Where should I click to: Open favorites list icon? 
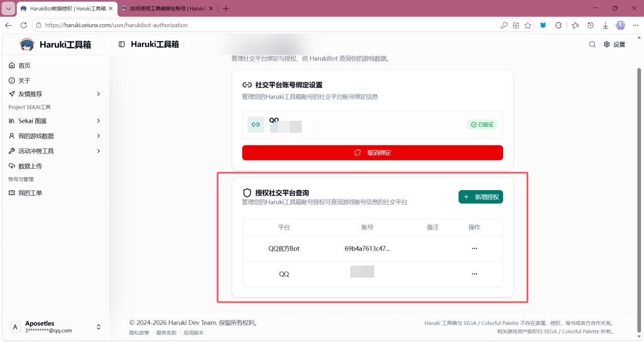(x=576, y=25)
